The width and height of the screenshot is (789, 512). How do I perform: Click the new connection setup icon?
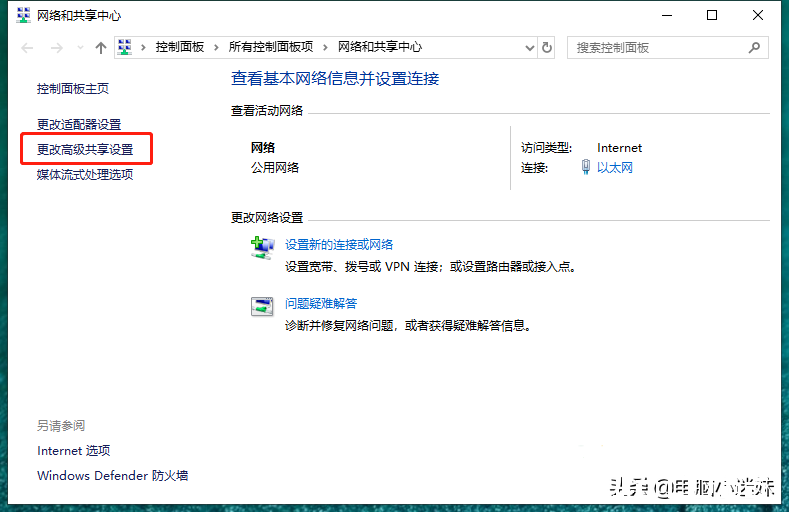click(x=262, y=247)
